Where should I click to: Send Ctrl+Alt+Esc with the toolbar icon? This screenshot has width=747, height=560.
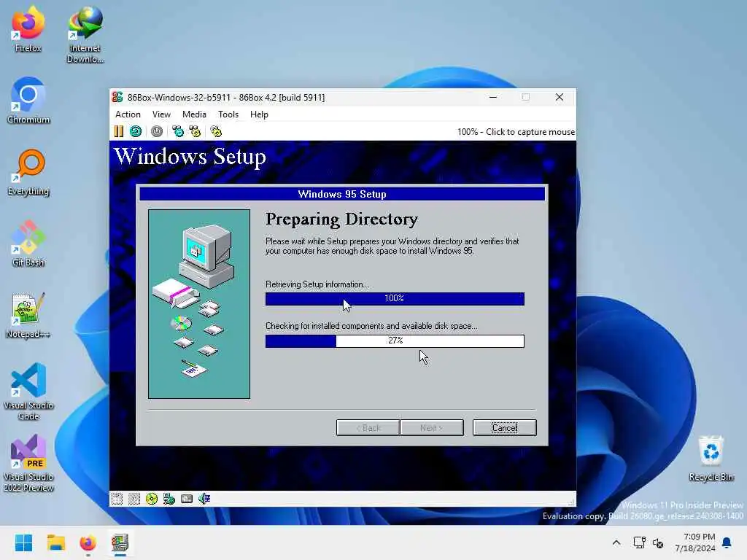pyautogui.click(x=195, y=131)
